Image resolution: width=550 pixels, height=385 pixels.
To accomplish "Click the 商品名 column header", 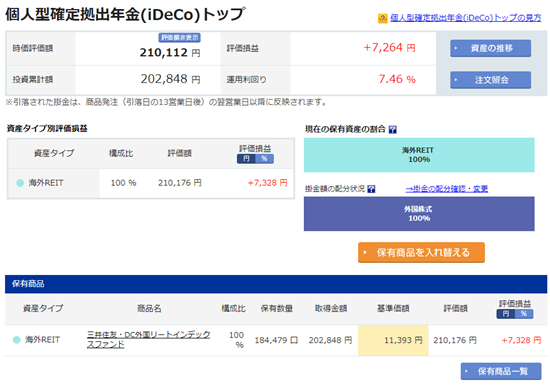I will (x=149, y=309).
